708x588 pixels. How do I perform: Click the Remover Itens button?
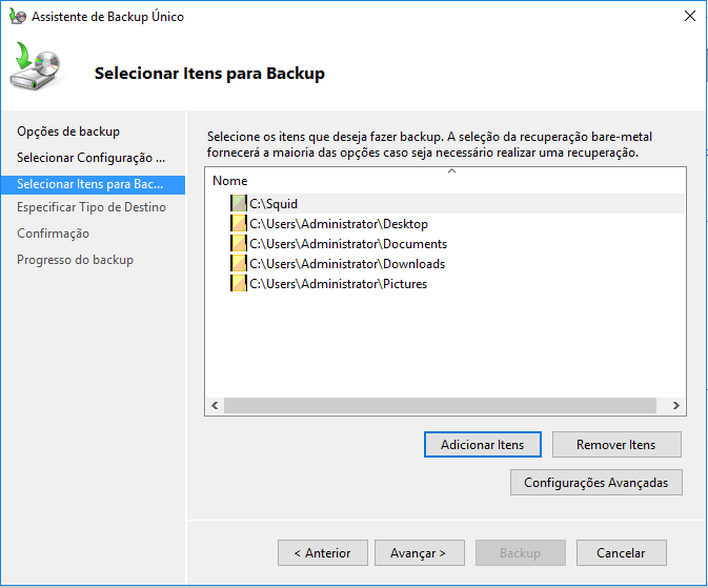click(616, 444)
